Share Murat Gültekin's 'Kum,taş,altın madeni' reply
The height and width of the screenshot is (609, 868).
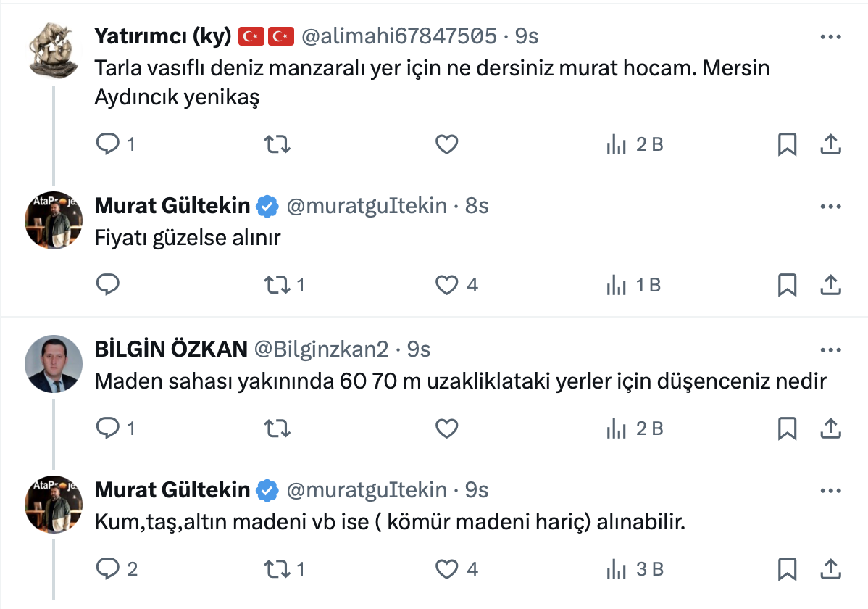pyautogui.click(x=830, y=569)
